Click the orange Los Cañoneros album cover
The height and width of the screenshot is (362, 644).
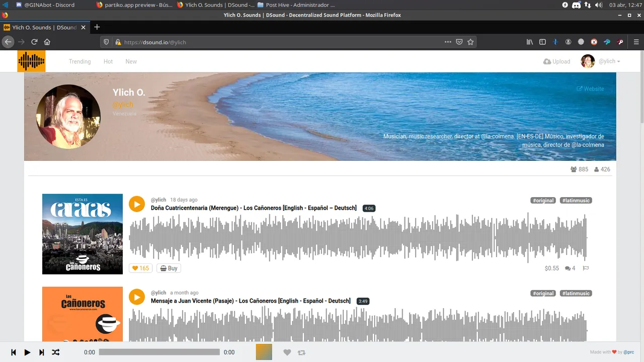pyautogui.click(x=83, y=314)
